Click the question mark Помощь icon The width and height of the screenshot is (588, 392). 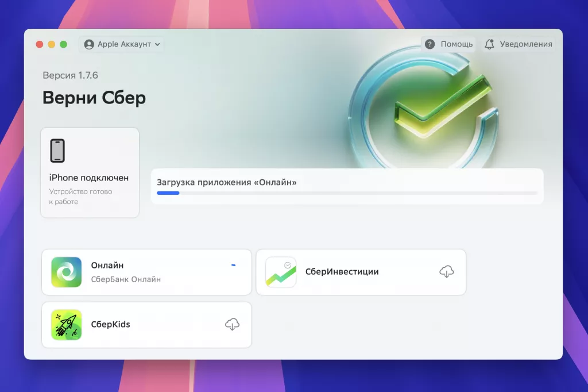(429, 44)
